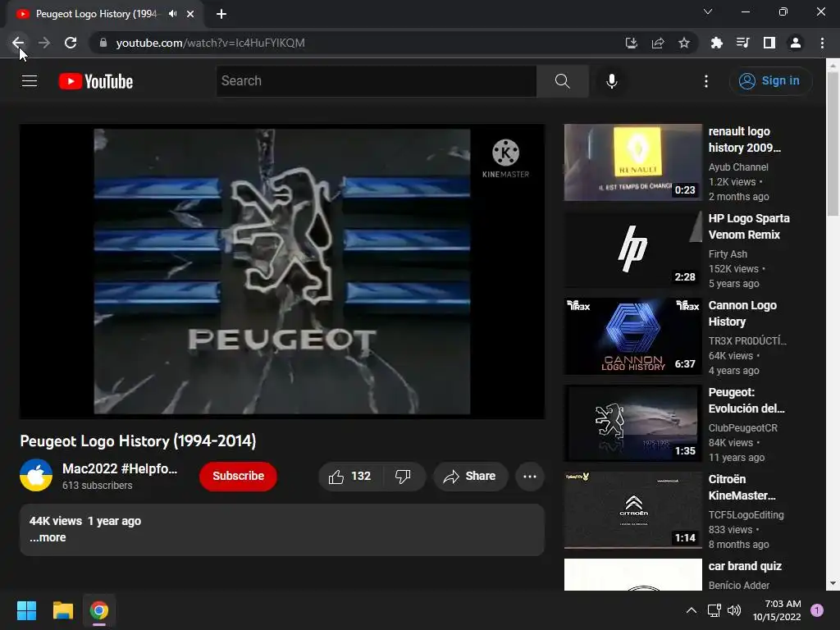Click the site lock icon in the address bar
Image resolution: width=840 pixels, height=630 pixels.
click(103, 43)
